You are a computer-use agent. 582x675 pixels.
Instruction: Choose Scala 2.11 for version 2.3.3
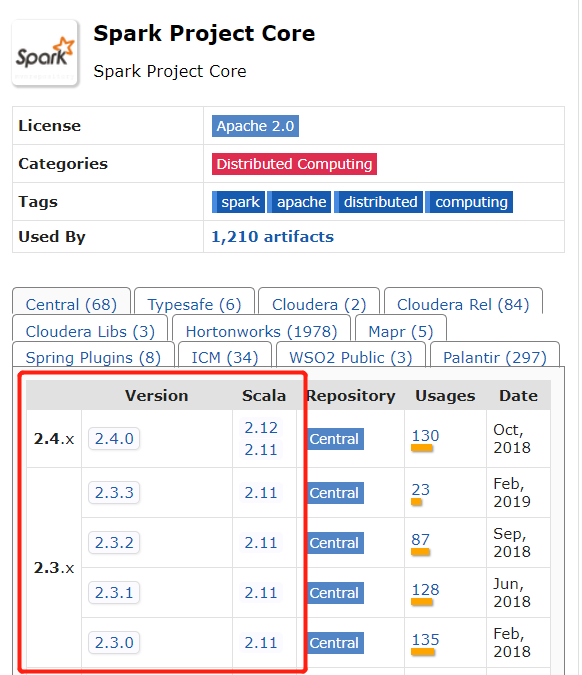click(261, 492)
